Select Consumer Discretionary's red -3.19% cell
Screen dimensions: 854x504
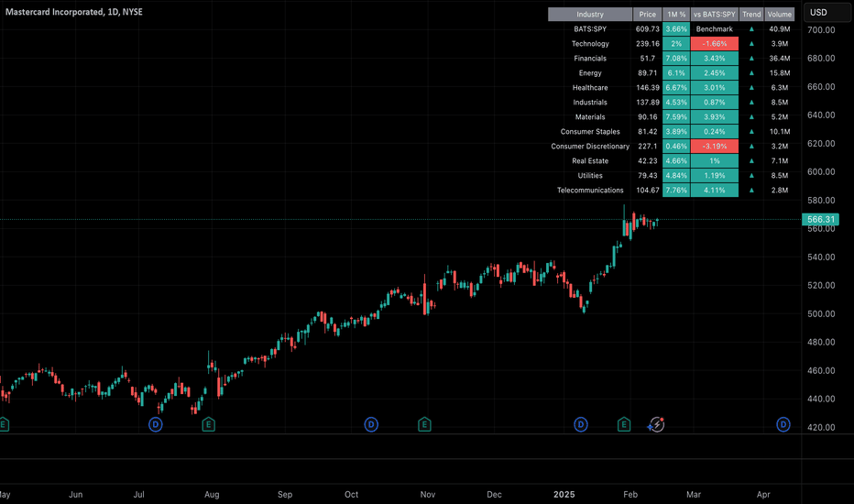(715, 146)
